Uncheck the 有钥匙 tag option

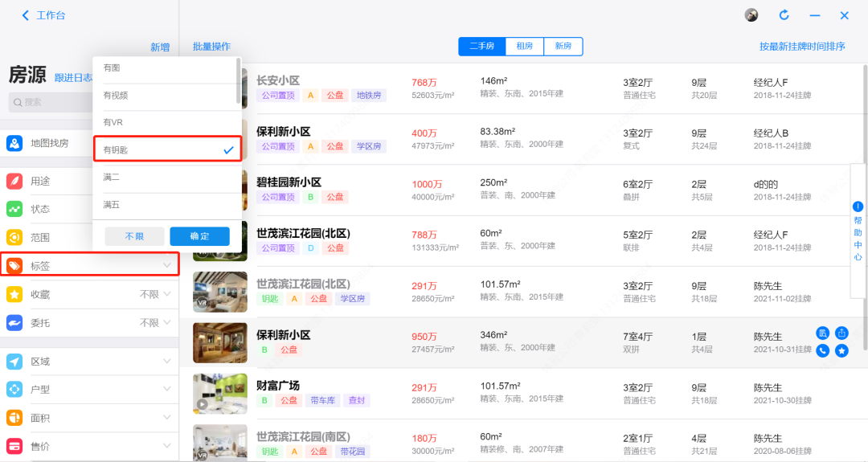tap(167, 149)
